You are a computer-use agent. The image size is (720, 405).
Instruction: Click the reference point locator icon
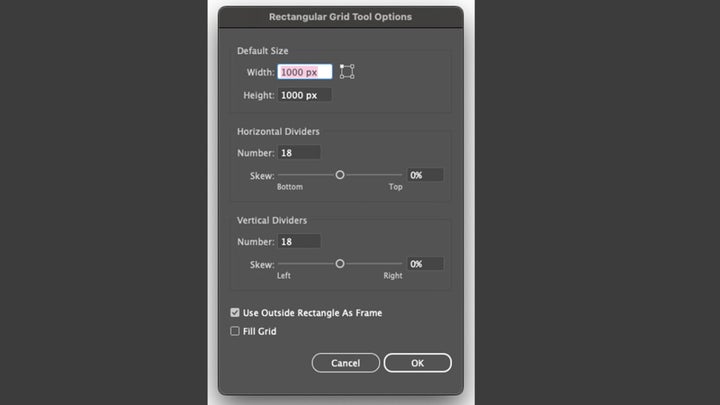point(347,72)
